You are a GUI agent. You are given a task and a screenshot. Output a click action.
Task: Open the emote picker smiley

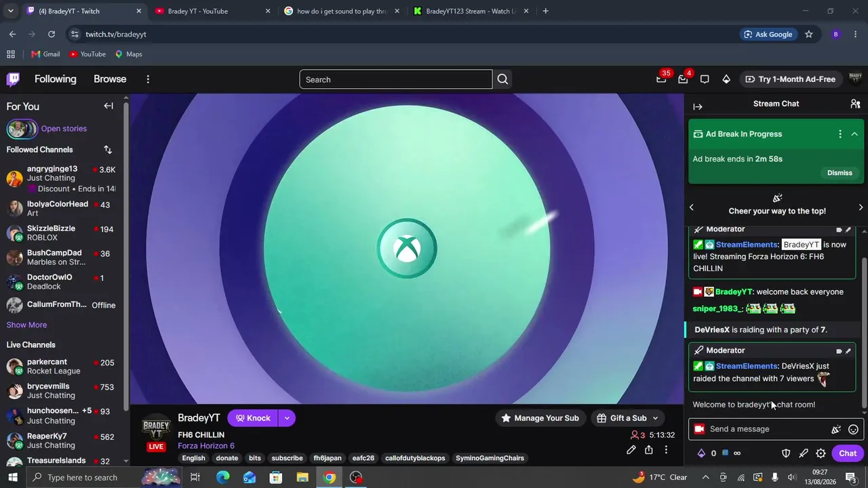point(854,429)
